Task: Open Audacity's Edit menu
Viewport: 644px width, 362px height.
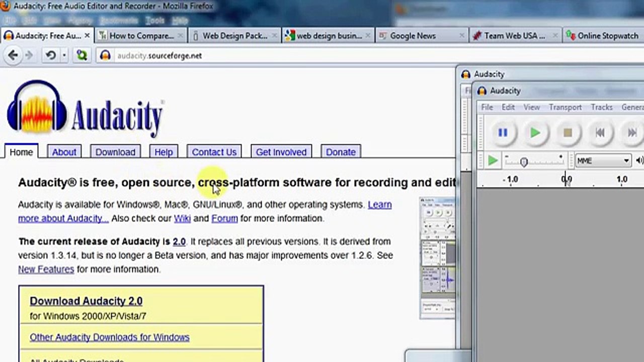Action: point(508,107)
